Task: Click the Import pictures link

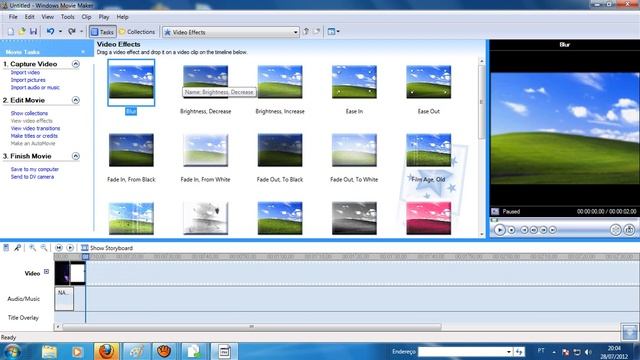Action: click(x=28, y=80)
